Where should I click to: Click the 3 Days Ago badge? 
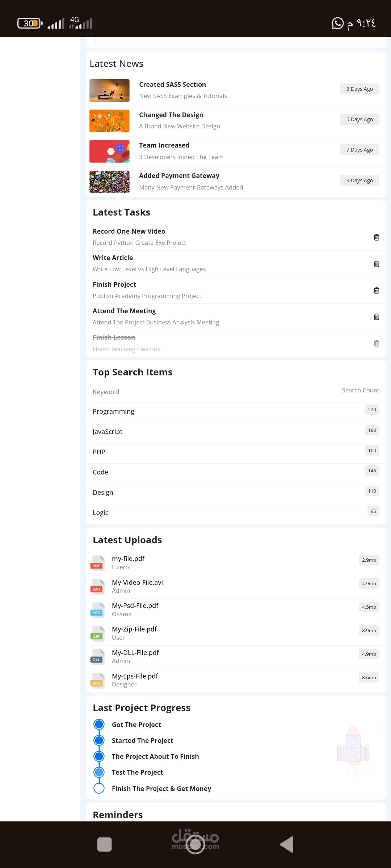pos(359,89)
